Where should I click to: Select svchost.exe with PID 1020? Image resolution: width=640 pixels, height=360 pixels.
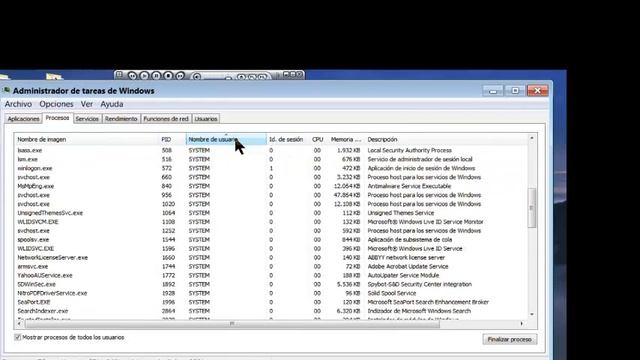pos(271,204)
